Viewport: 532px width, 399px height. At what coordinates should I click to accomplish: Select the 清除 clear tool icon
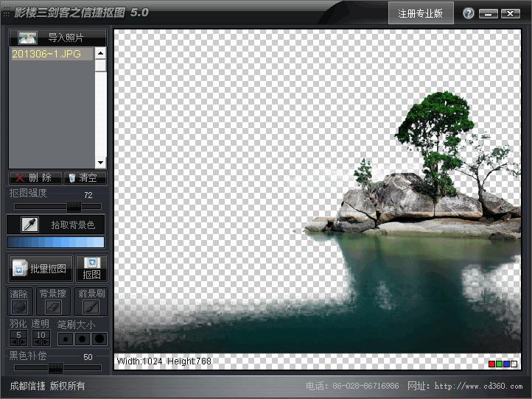pos(19,307)
